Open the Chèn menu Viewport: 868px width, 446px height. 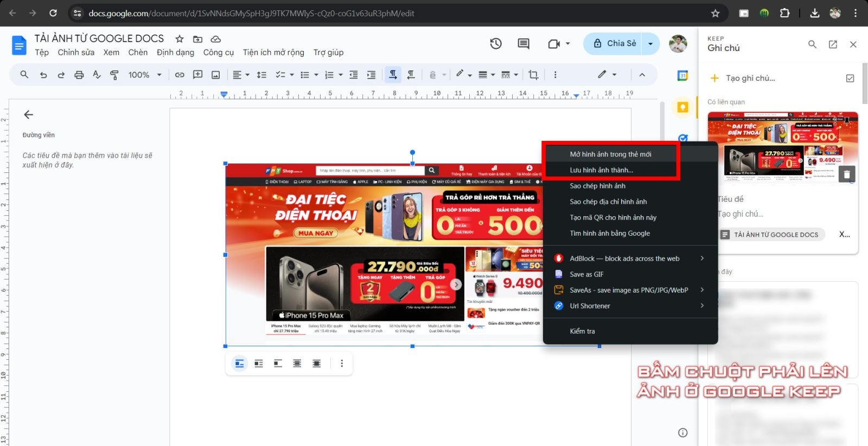[x=138, y=53]
